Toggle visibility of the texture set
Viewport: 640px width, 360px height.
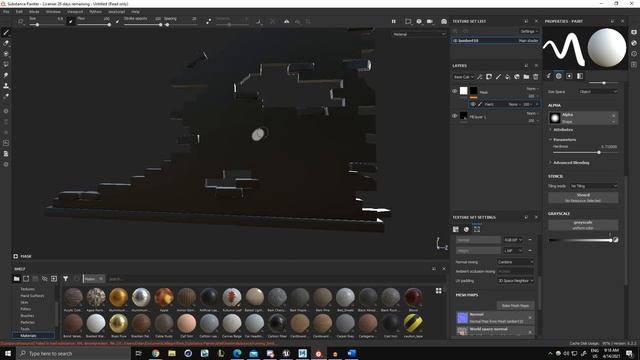(x=455, y=41)
